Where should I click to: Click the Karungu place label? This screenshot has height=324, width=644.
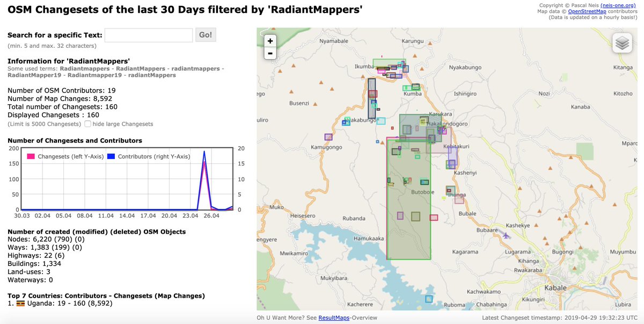click(413, 41)
